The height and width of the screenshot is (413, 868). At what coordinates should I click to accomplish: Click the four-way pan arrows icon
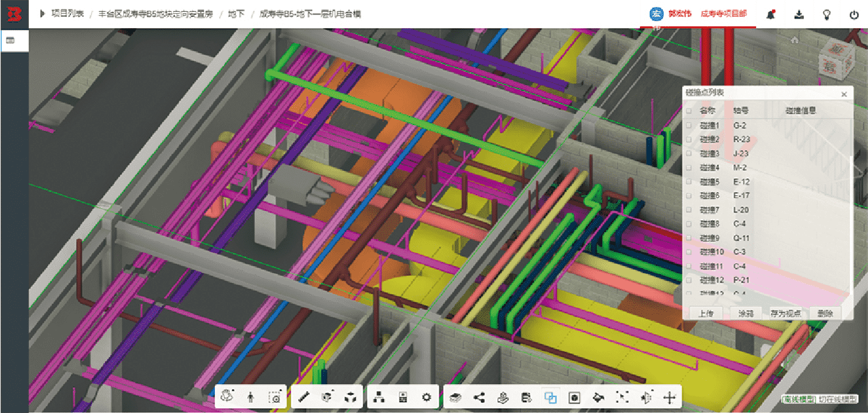pyautogui.click(x=670, y=397)
